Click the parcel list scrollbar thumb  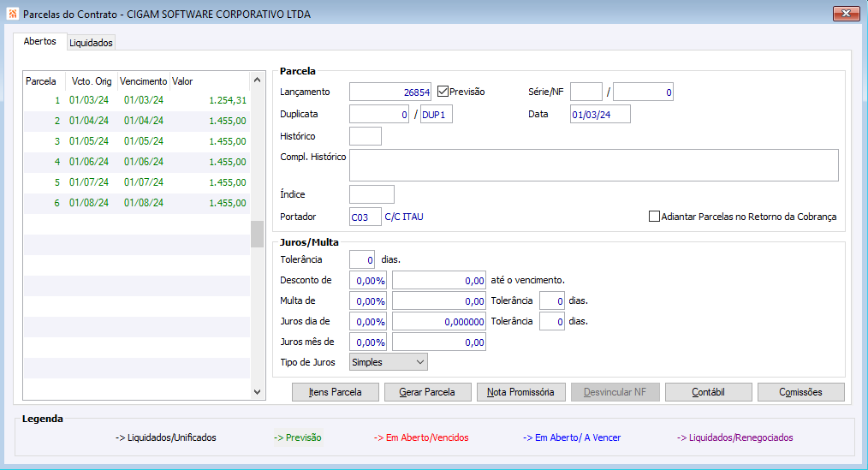coord(257,235)
